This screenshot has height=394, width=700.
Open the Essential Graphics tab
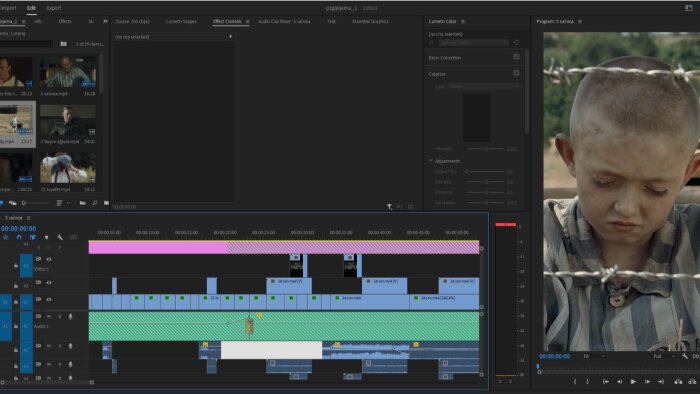pos(370,21)
